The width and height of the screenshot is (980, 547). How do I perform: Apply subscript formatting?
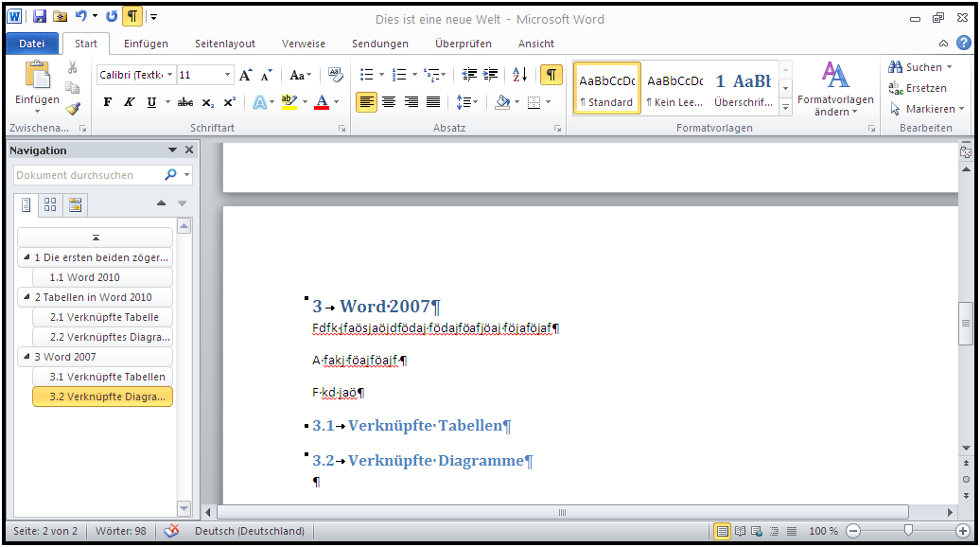(208, 102)
